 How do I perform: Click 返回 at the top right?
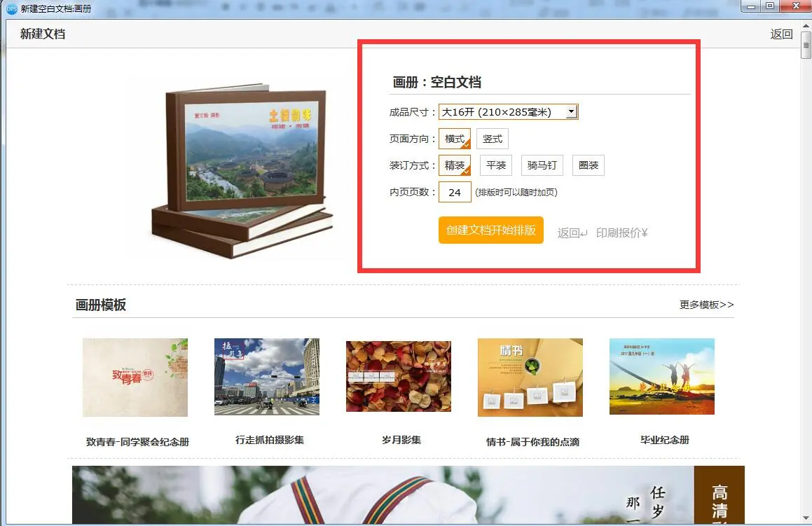click(x=782, y=34)
